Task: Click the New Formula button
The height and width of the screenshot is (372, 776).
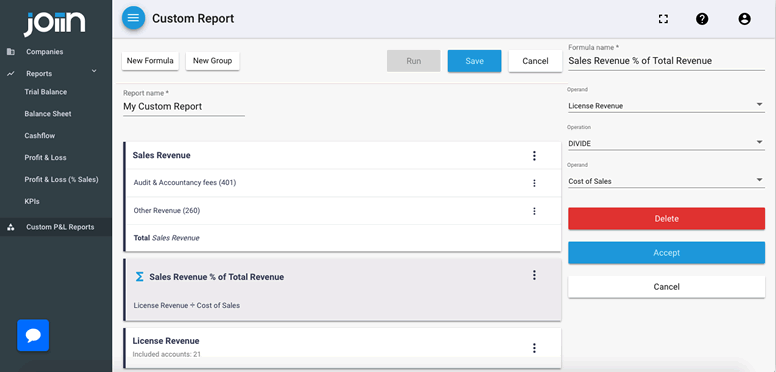Action: (150, 61)
